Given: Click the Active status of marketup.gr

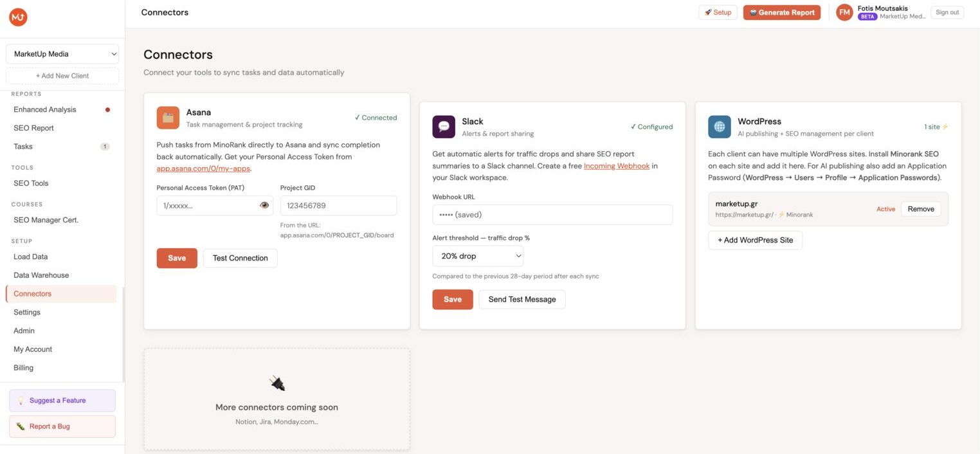Looking at the screenshot, I should coord(885,209).
